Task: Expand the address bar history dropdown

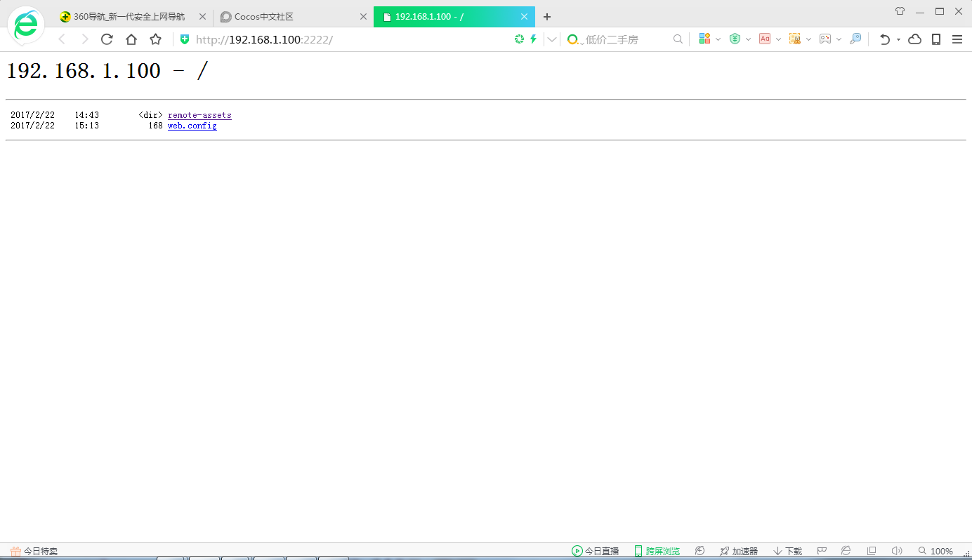Action: point(552,39)
